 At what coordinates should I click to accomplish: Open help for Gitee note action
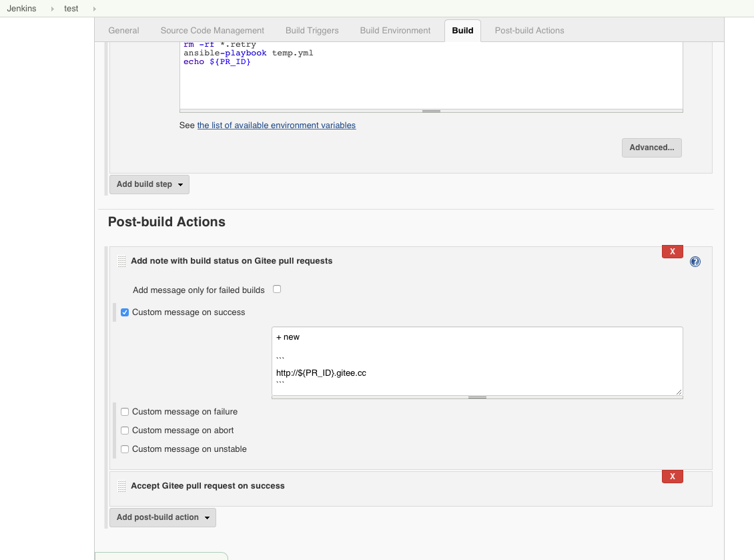point(695,262)
